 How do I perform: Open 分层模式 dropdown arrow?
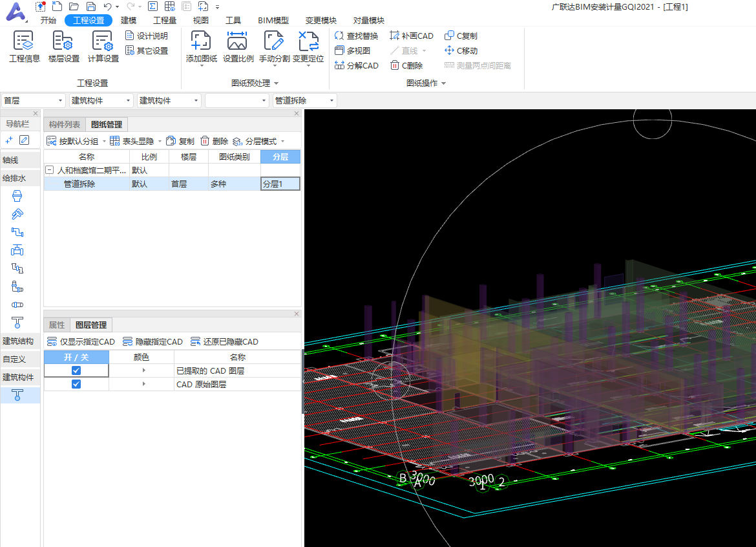tap(282, 142)
